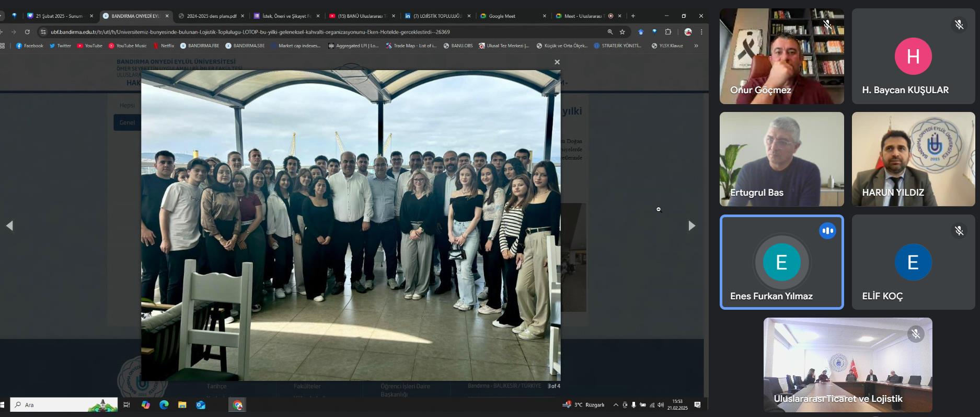Click speaking indicator on Enes Furkan Yılmaz
Image resolution: width=980 pixels, height=417 pixels.
pos(827,231)
